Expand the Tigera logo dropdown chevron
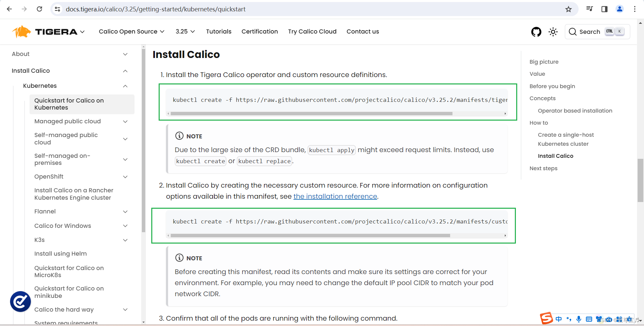 (x=83, y=31)
